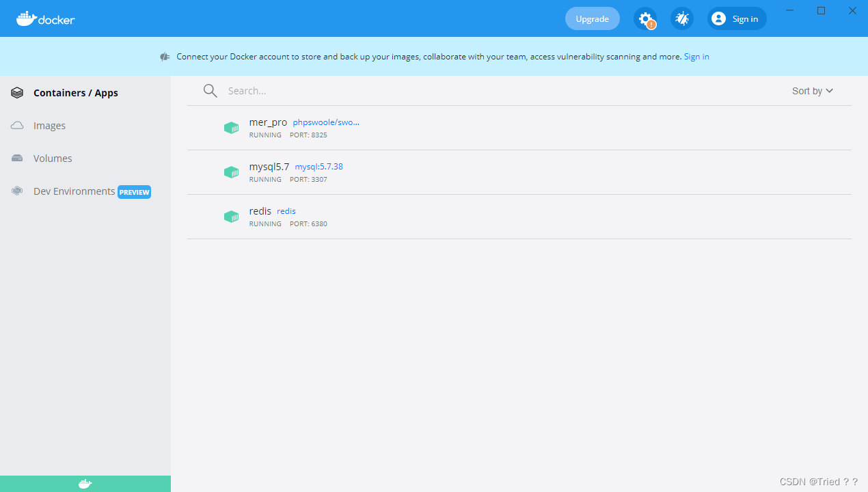Click the search magnifier icon
The height and width of the screenshot is (492, 868).
click(x=211, y=91)
